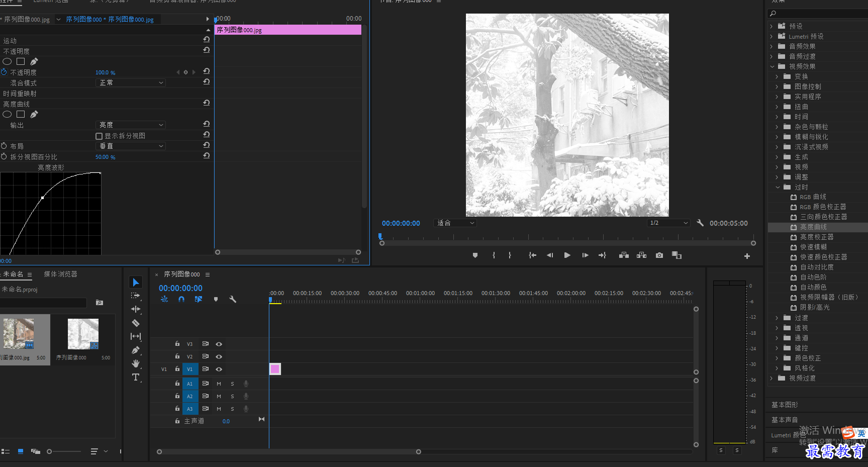Image resolution: width=868 pixels, height=467 pixels.
Task: Select the Razor tool
Action: point(136,323)
